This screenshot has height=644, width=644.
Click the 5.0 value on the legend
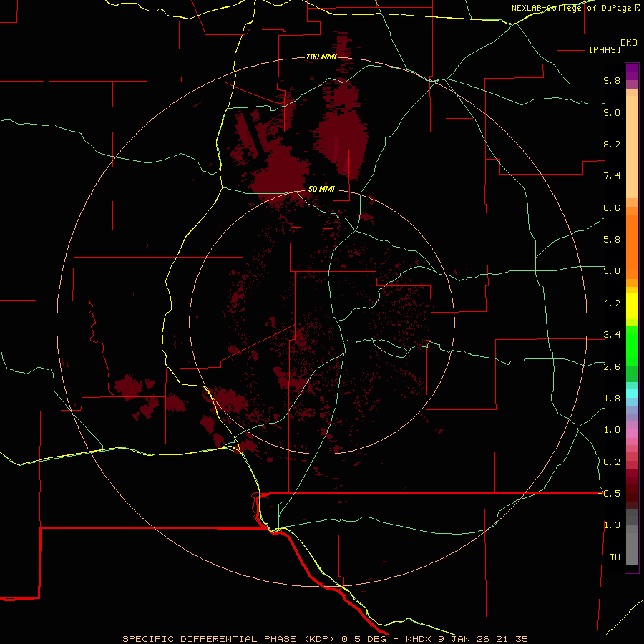(x=612, y=271)
